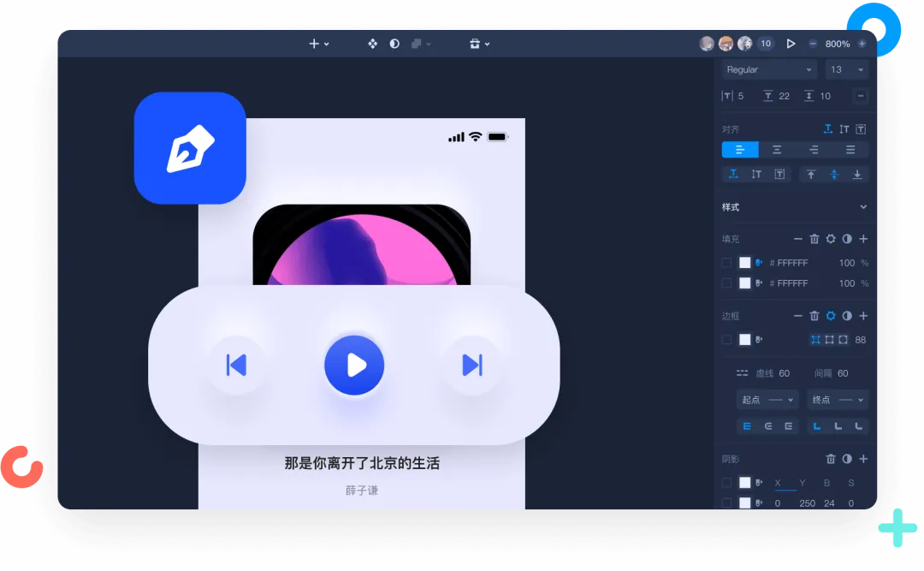The image size is (924, 571).
Task: Select justified text alignment
Action: click(x=850, y=150)
